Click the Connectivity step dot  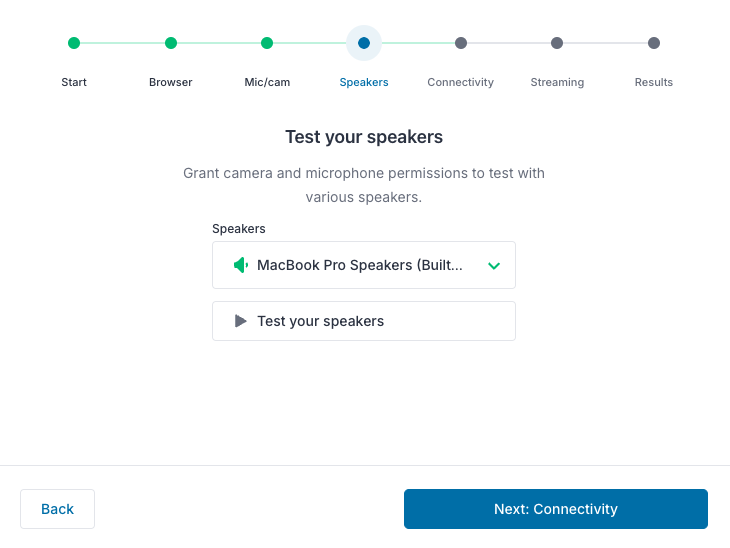tap(461, 43)
